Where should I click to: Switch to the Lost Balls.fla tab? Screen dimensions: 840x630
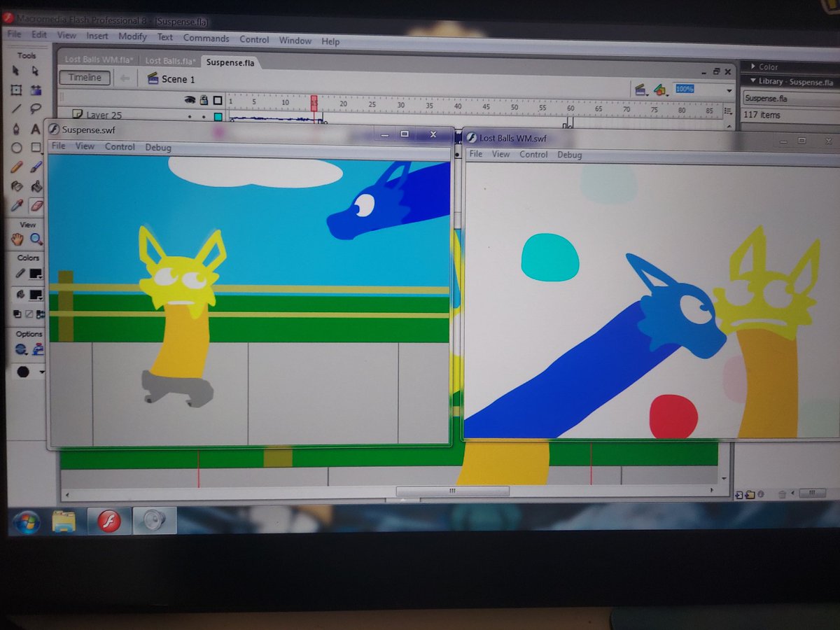click(170, 61)
